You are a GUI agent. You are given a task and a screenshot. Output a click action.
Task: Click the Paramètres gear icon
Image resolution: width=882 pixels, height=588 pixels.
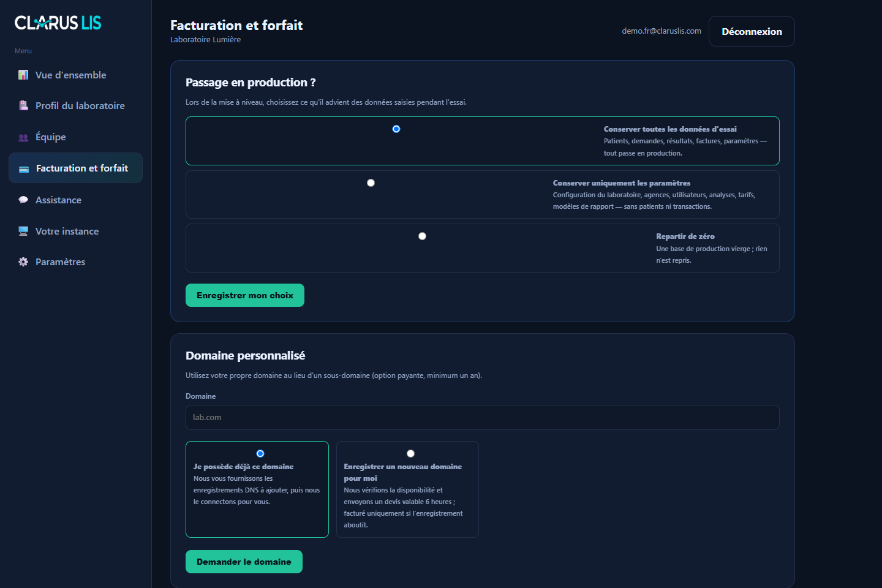(x=23, y=262)
